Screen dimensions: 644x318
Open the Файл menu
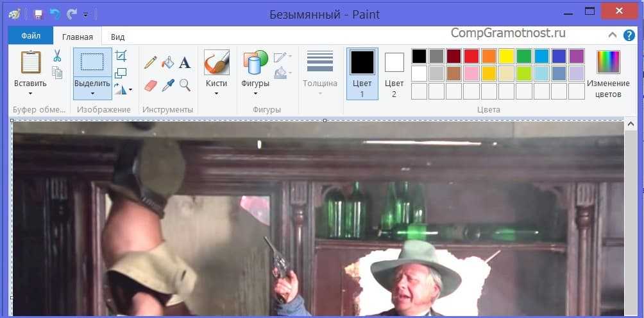point(30,36)
